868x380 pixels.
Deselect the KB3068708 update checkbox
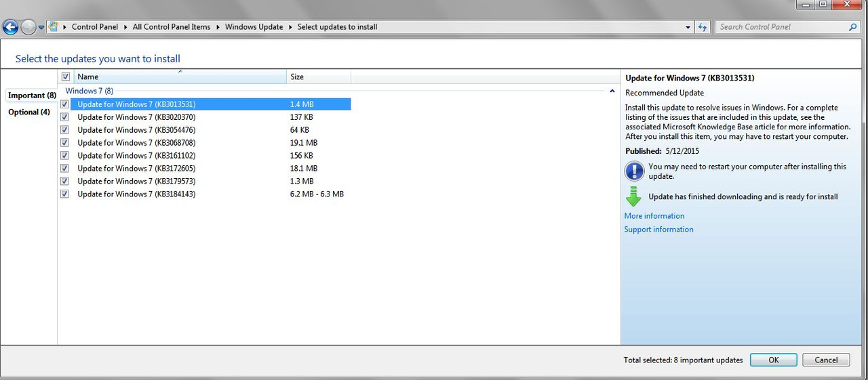[65, 143]
